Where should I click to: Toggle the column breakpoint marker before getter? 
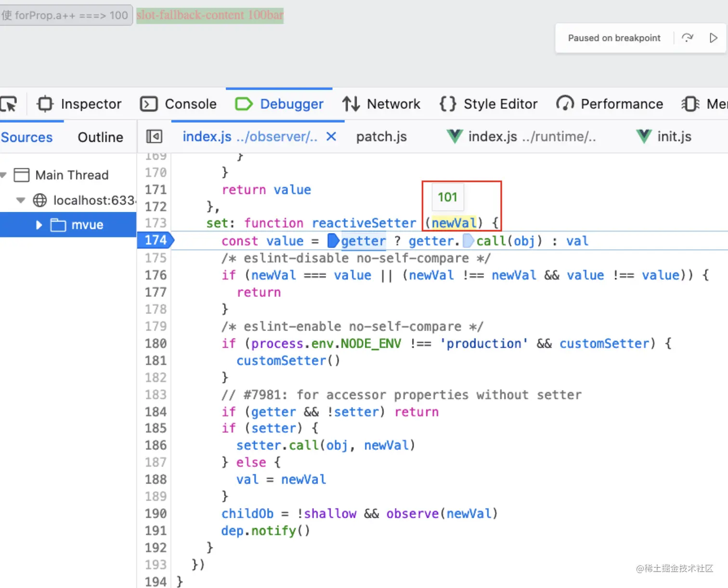click(x=333, y=240)
